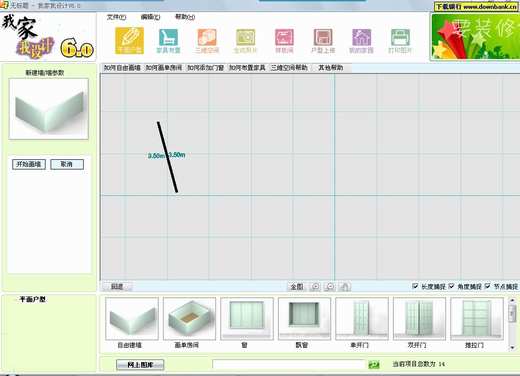Click the zoom in magnifier icon below the canvas
This screenshot has width=520, height=376.
pos(315,286)
